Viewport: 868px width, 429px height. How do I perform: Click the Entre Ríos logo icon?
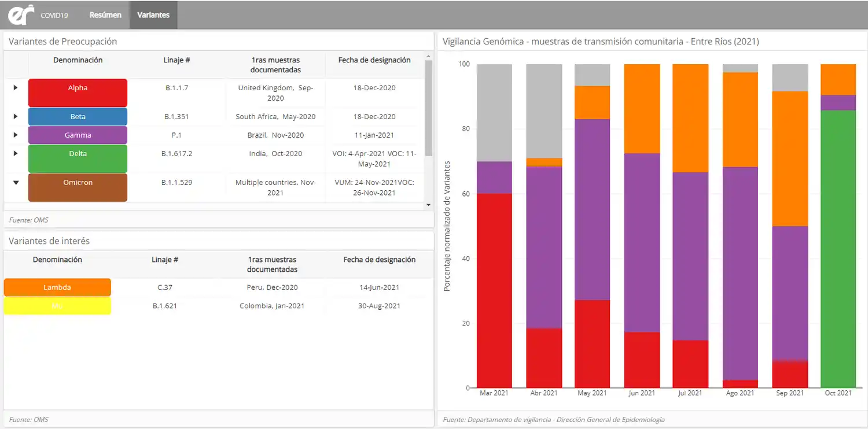(x=20, y=15)
